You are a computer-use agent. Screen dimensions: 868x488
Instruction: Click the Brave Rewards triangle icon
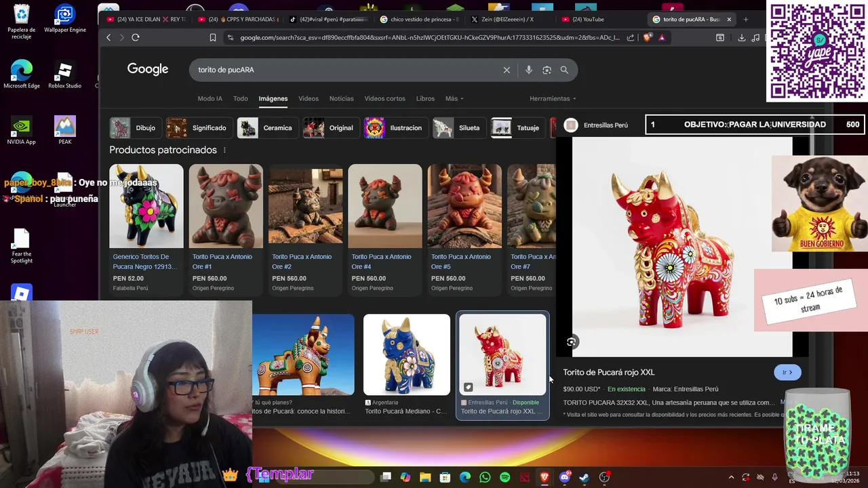(x=662, y=37)
